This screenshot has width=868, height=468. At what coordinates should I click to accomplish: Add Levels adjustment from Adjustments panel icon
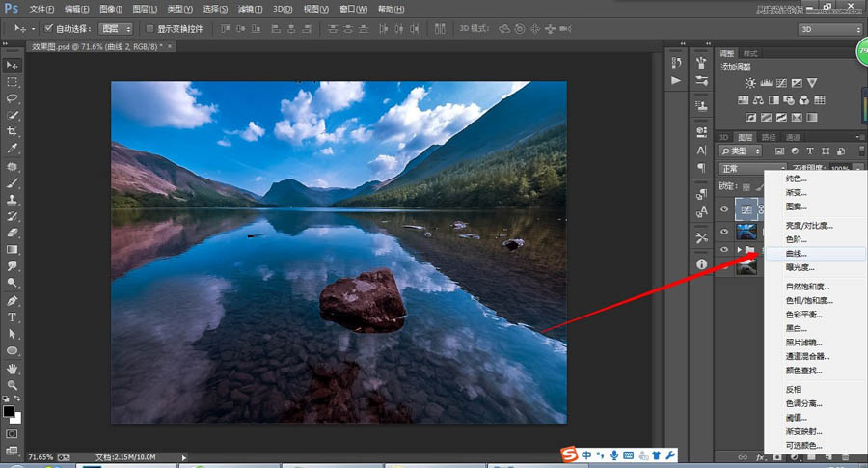point(766,83)
